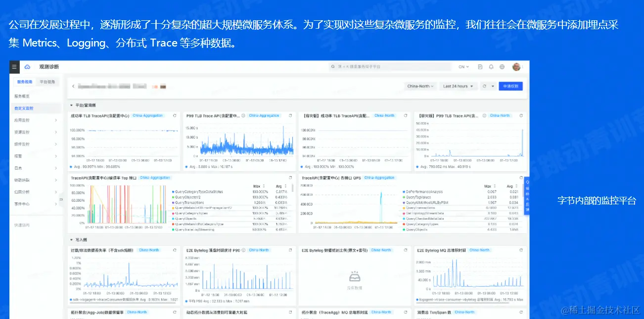Click the 错误率 legend table scrollbar
644x319 pixels.
pos(292,189)
